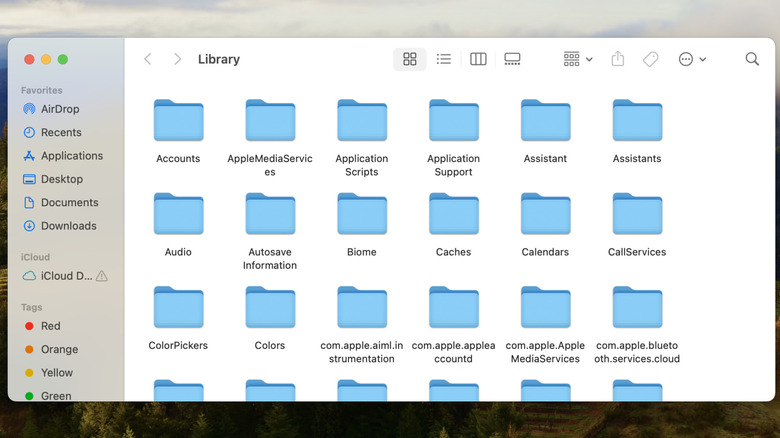Switch to icon grid view
The width and height of the screenshot is (780, 438).
pos(409,59)
